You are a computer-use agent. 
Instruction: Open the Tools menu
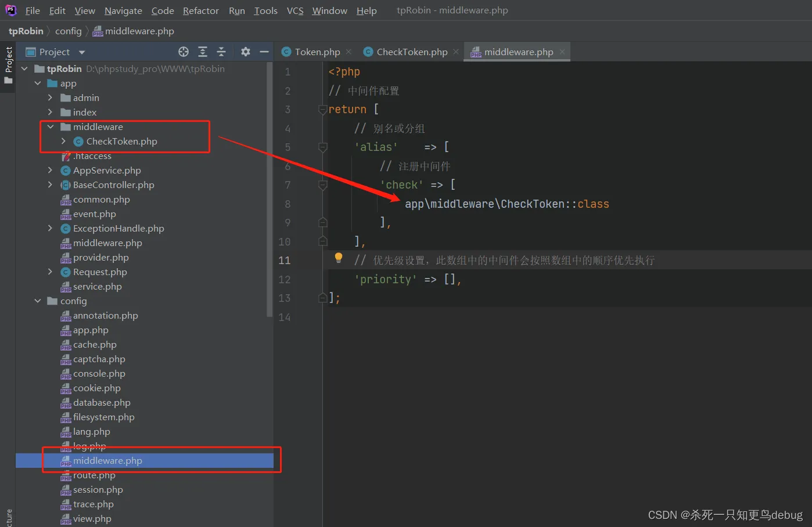click(x=266, y=10)
